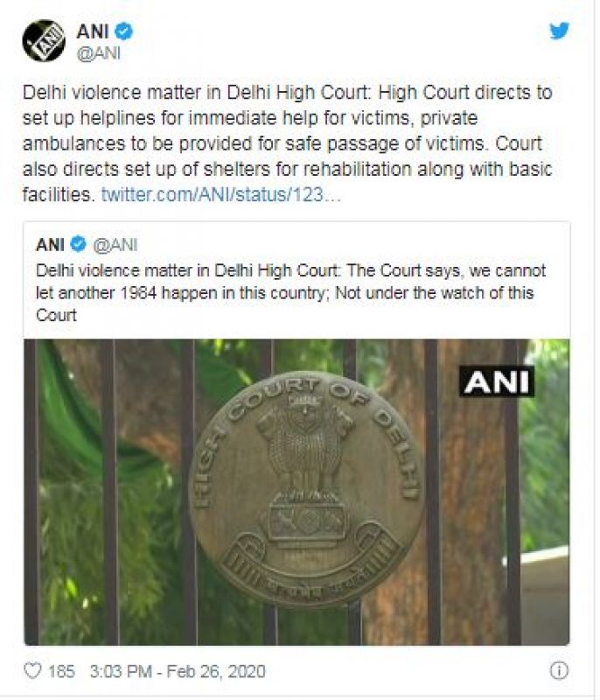Click the ANI name in quoted tweet

tap(50, 245)
